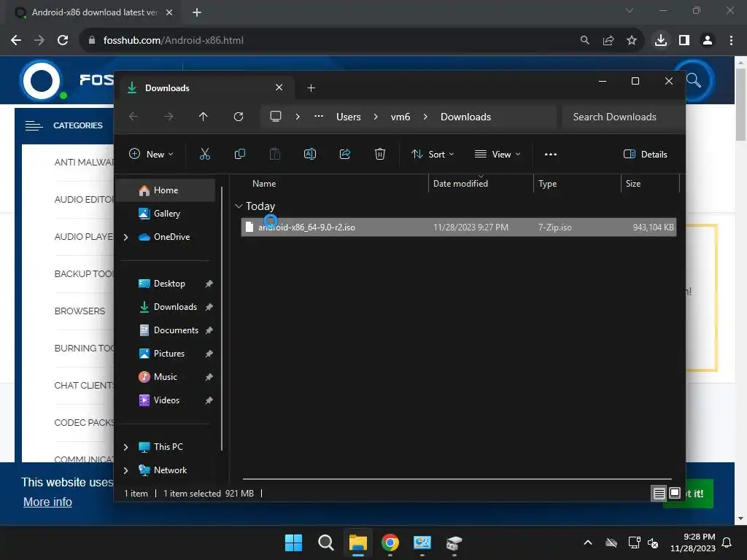Open a new Chrome tab
The height and width of the screenshot is (560, 747).
(197, 12)
